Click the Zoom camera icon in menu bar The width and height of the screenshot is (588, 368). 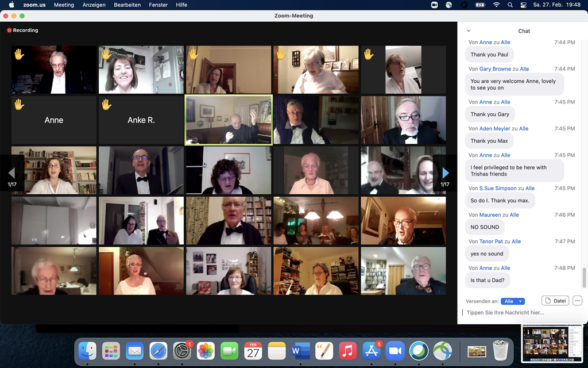tap(435, 5)
